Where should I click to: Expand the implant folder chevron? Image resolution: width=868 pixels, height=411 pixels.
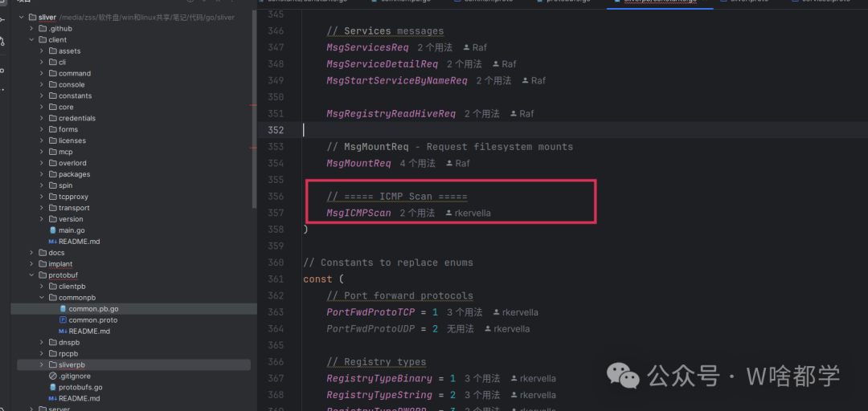(x=31, y=264)
